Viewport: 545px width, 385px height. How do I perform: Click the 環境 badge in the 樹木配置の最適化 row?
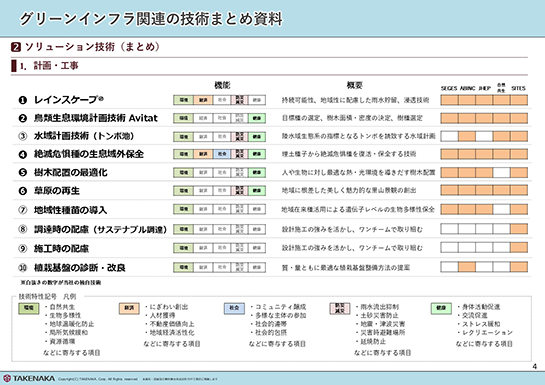(x=184, y=172)
